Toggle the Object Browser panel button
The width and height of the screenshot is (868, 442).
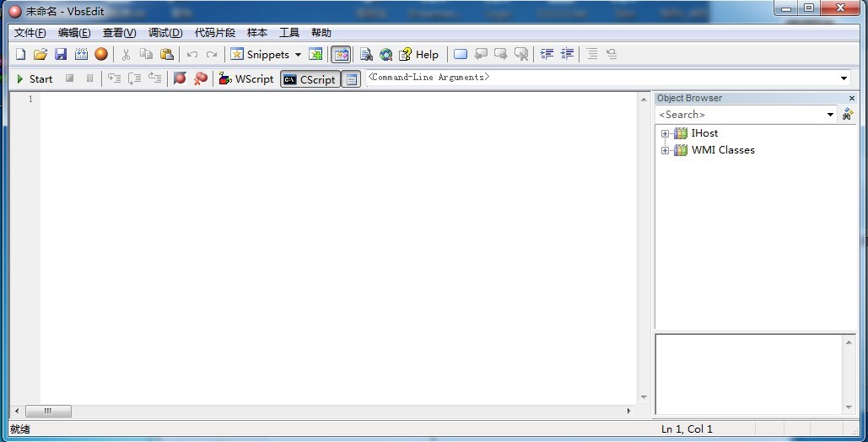341,54
